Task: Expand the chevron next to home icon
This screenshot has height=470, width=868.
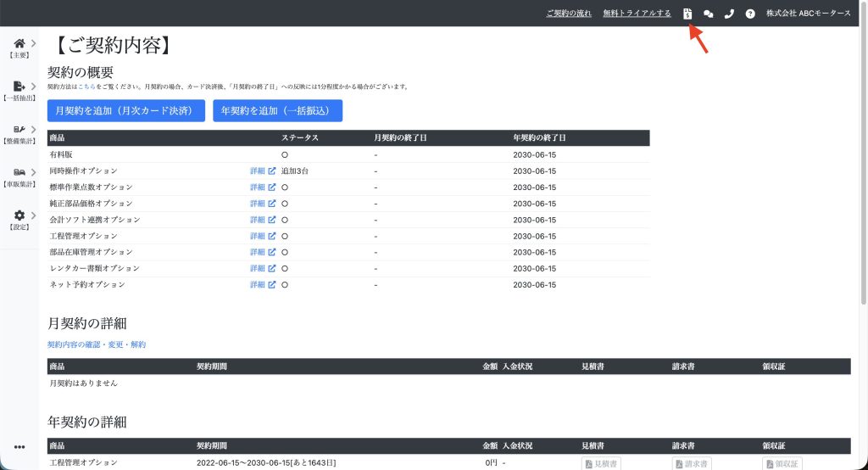Action: tap(33, 43)
